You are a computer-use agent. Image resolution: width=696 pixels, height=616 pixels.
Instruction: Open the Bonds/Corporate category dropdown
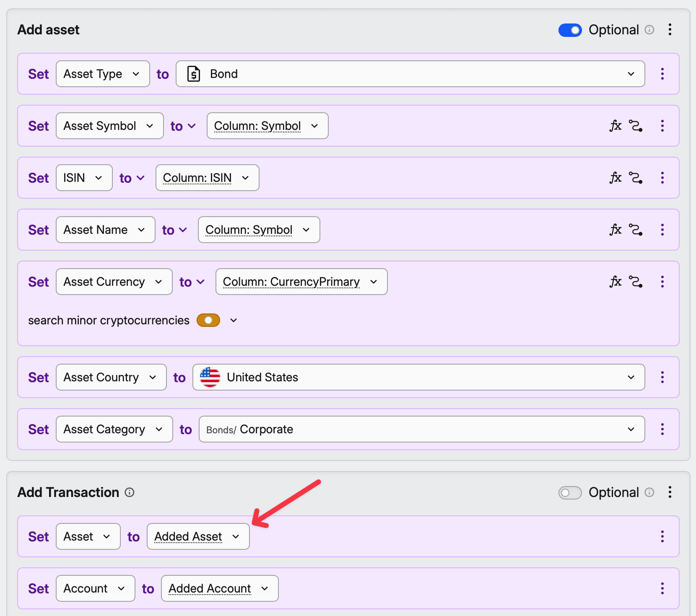pos(421,429)
